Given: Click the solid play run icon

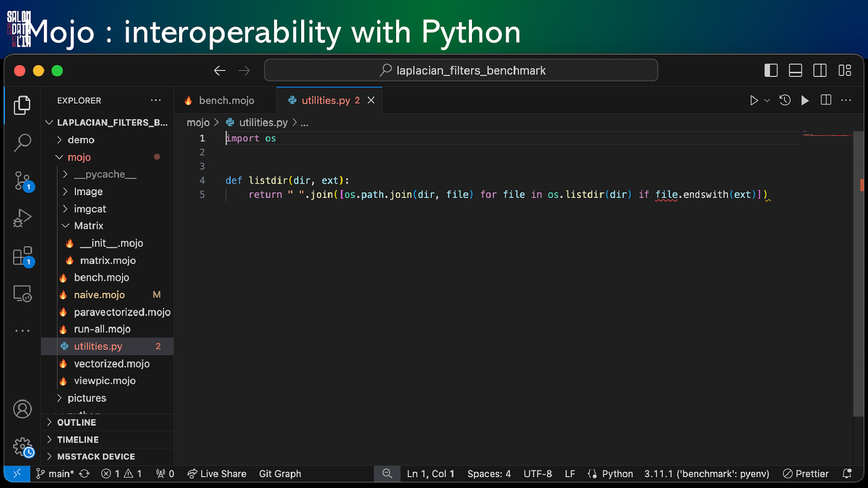Looking at the screenshot, I should click(805, 100).
